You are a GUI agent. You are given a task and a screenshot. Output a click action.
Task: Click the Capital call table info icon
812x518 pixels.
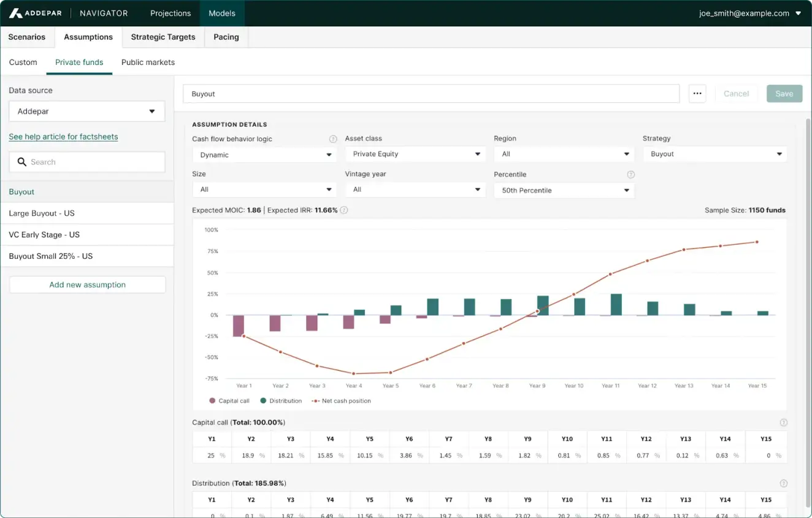783,422
